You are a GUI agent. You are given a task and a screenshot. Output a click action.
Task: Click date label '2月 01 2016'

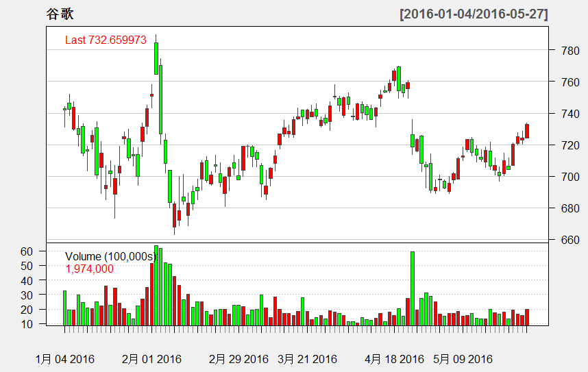coord(151,359)
